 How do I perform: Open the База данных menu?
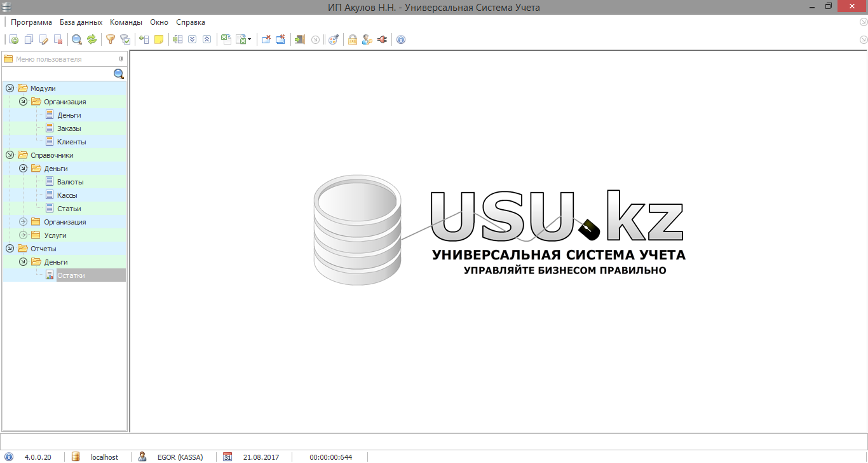tap(81, 22)
